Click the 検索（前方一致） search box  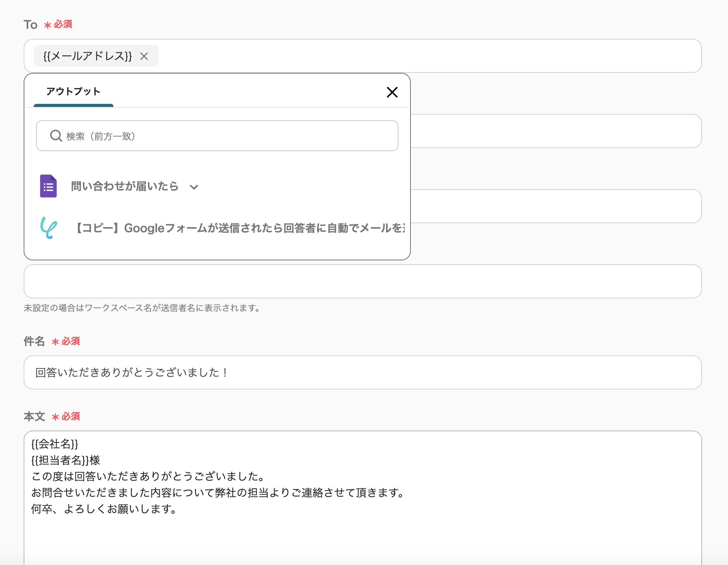pyautogui.click(x=217, y=136)
